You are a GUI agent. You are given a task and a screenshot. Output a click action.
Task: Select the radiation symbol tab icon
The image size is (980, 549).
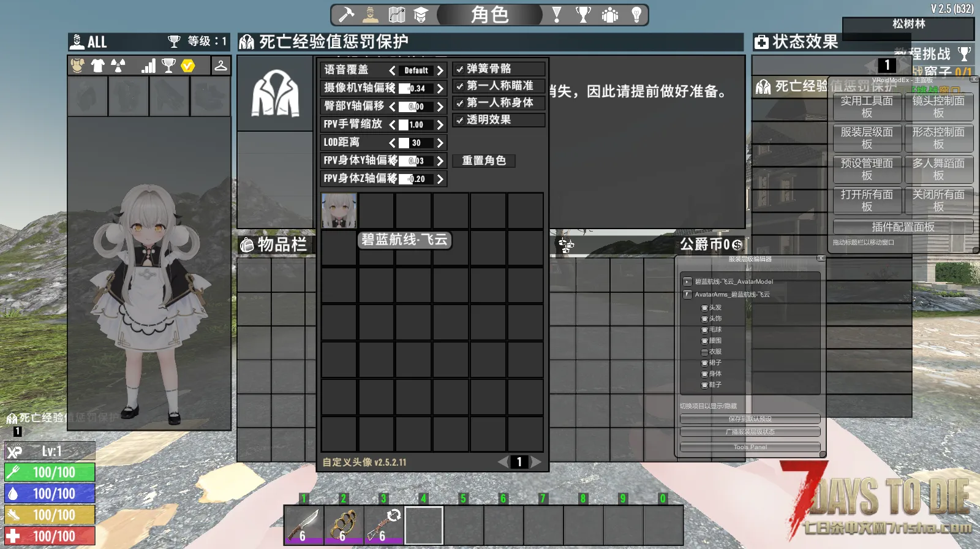[118, 66]
